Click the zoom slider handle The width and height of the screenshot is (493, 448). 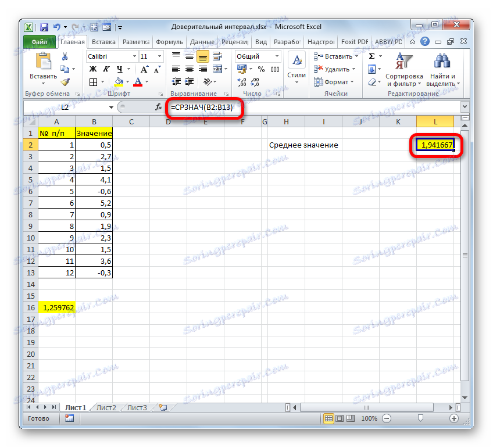(420, 418)
